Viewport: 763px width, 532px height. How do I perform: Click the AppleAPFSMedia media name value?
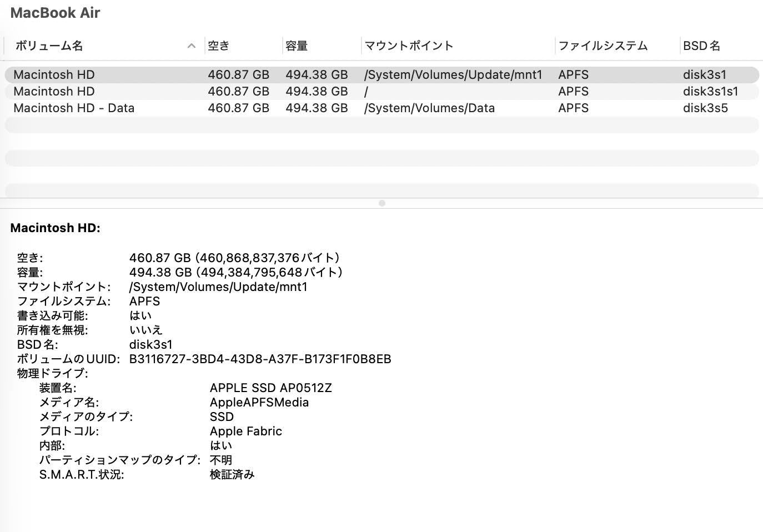point(259,403)
